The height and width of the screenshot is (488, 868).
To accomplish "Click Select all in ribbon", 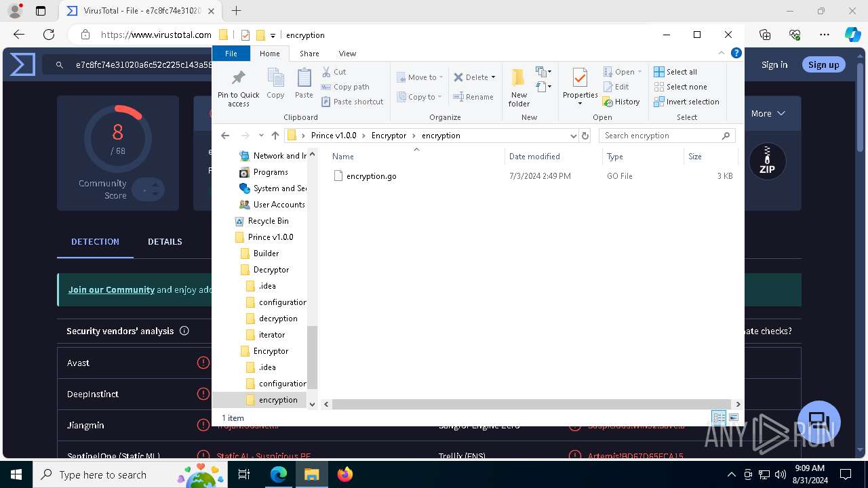I will tap(675, 72).
